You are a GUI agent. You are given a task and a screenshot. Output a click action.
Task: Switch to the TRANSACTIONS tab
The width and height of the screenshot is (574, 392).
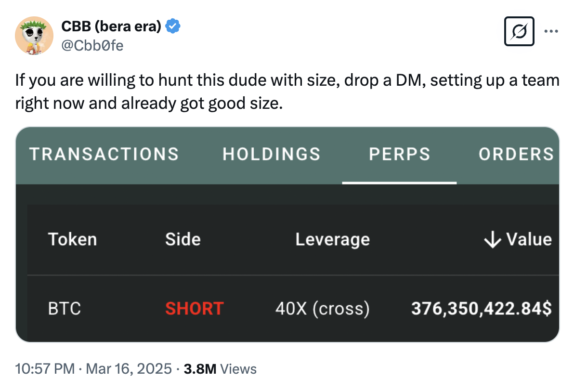[x=104, y=154]
